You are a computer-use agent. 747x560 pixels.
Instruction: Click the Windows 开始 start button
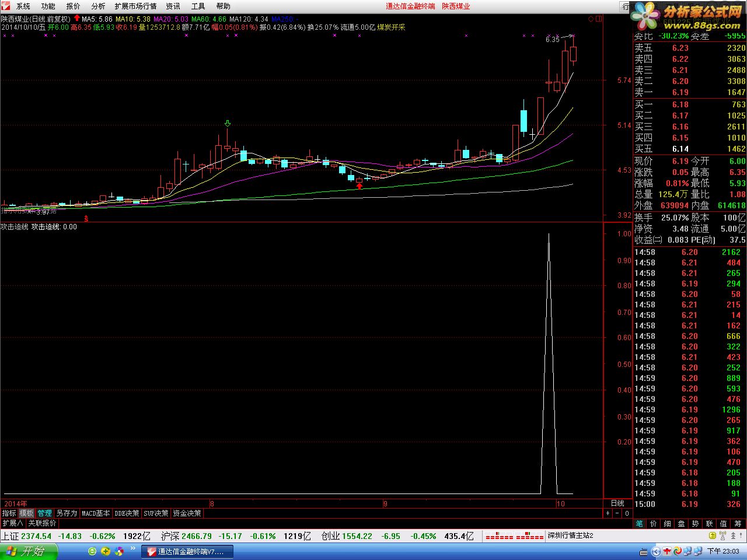click(29, 551)
